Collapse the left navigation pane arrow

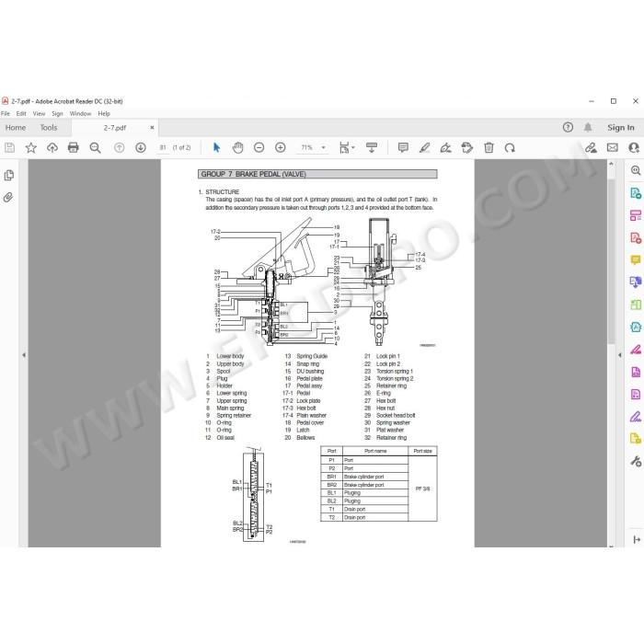click(24, 355)
